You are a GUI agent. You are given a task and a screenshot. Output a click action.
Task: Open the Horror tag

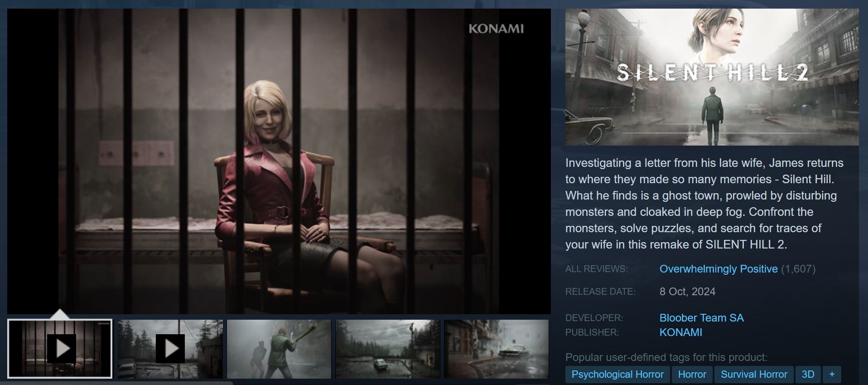(692, 375)
